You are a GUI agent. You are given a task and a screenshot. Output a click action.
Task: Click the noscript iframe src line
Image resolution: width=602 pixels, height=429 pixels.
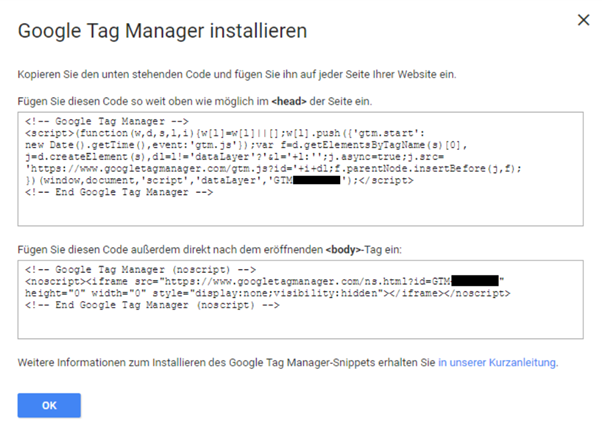265,282
